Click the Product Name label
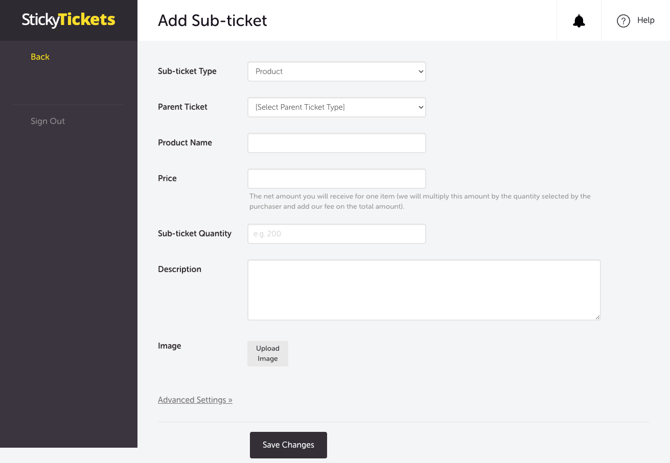 pos(185,143)
